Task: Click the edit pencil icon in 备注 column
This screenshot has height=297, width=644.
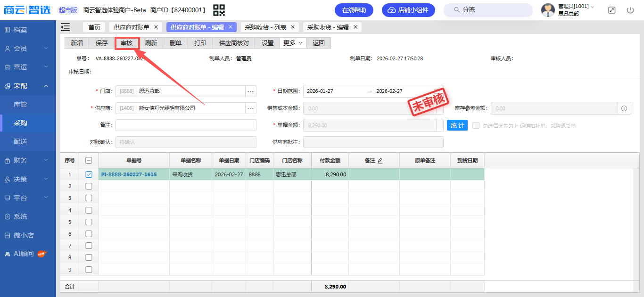Action: point(380,161)
